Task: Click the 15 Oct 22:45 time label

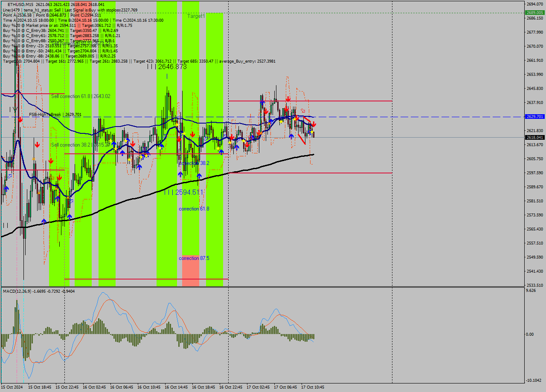Action: pyautogui.click(x=67, y=387)
